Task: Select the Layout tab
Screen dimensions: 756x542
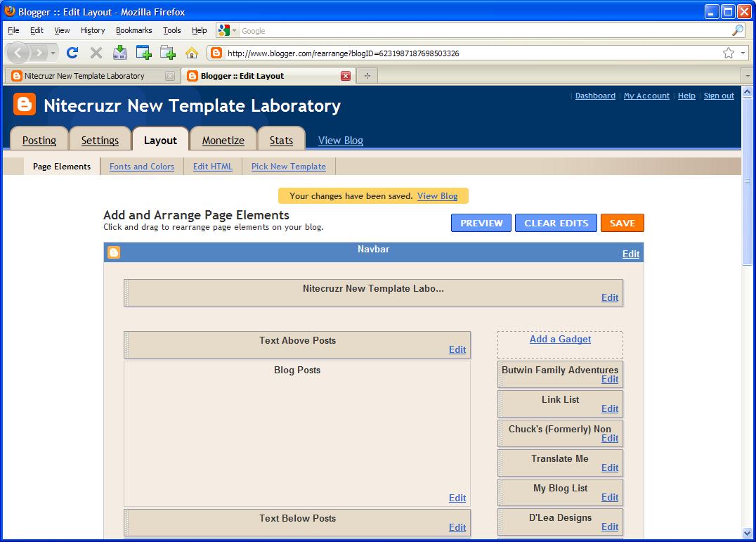Action: coord(161,141)
